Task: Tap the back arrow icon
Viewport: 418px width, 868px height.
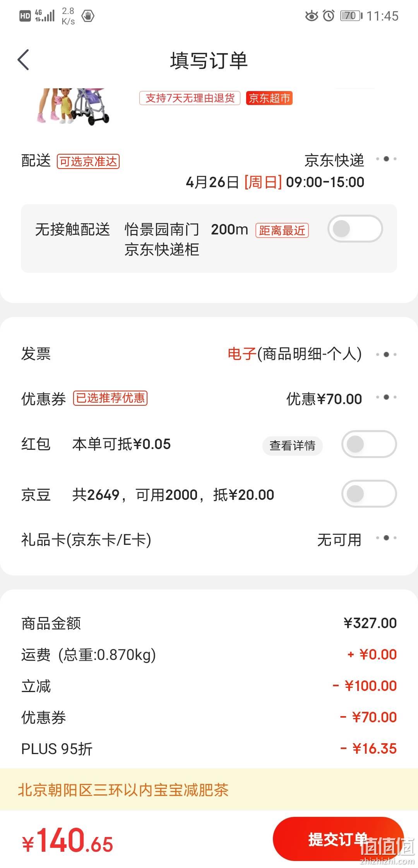Action: point(24,60)
